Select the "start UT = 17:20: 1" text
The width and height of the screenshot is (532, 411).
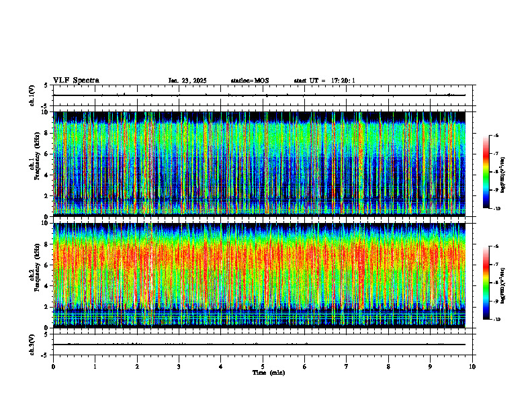coord(324,81)
